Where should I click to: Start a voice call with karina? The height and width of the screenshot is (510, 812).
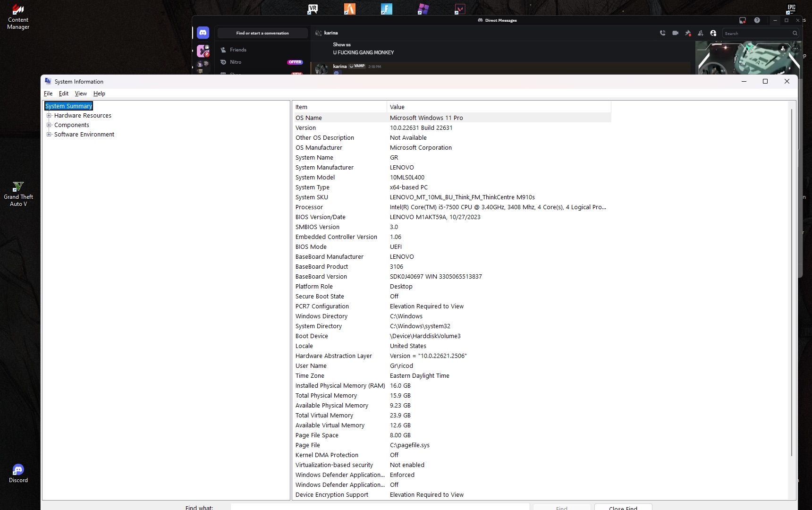tap(663, 33)
